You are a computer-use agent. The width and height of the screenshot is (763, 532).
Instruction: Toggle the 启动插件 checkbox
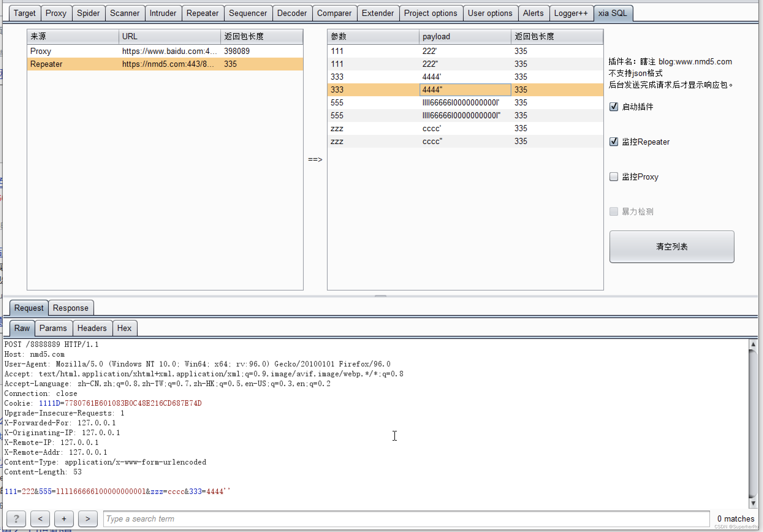click(x=613, y=107)
